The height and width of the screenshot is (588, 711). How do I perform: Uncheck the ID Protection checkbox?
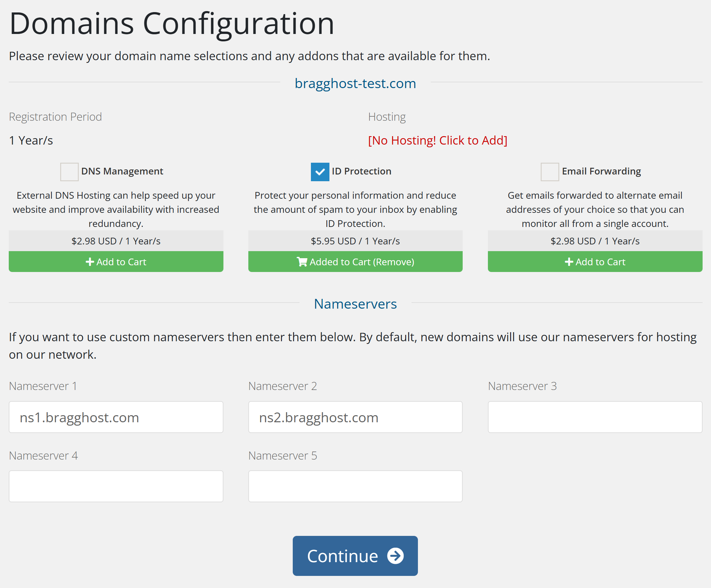[x=320, y=172]
